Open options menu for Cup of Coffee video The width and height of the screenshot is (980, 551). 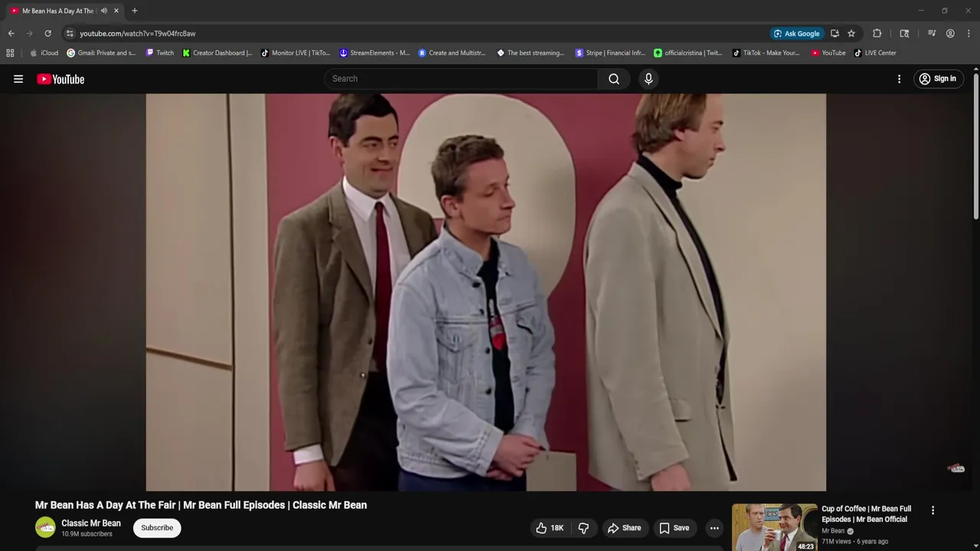pyautogui.click(x=933, y=510)
